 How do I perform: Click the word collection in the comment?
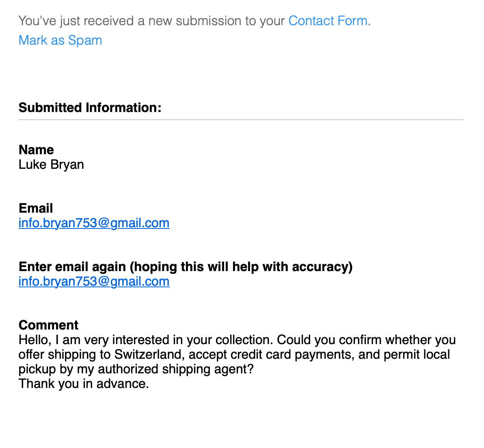click(243, 340)
